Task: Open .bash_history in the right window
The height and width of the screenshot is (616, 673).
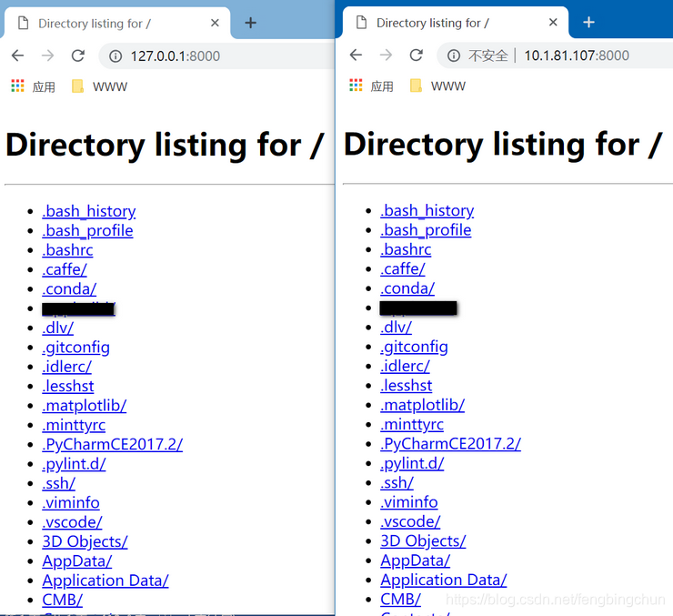Action: click(427, 210)
